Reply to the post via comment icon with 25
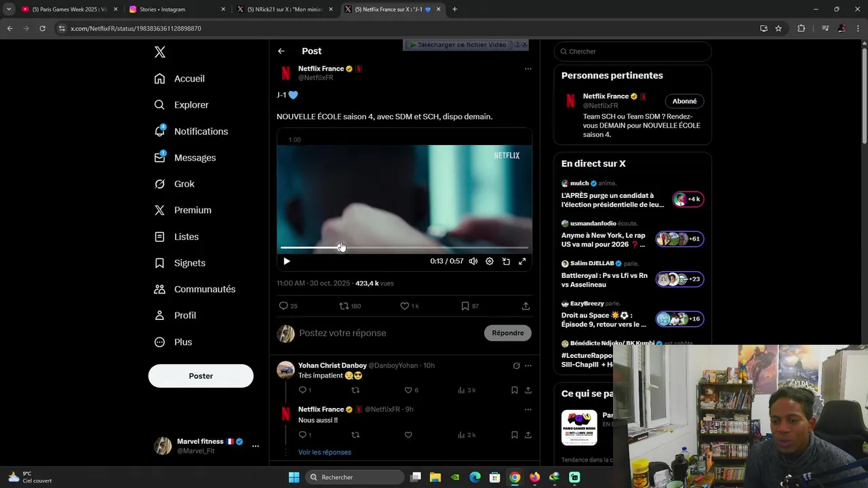 point(288,306)
